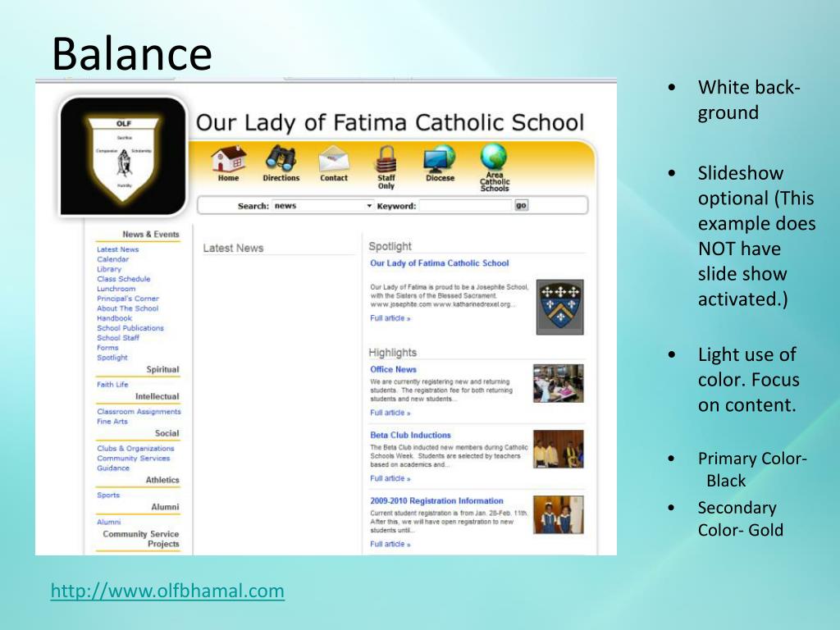Open Class Schedule link
The image size is (840, 630).
[124, 279]
